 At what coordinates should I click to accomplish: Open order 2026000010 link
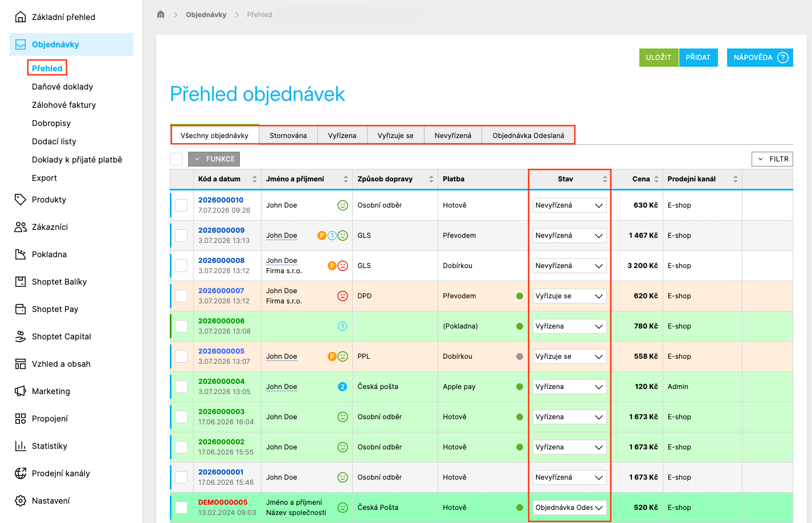(x=221, y=200)
